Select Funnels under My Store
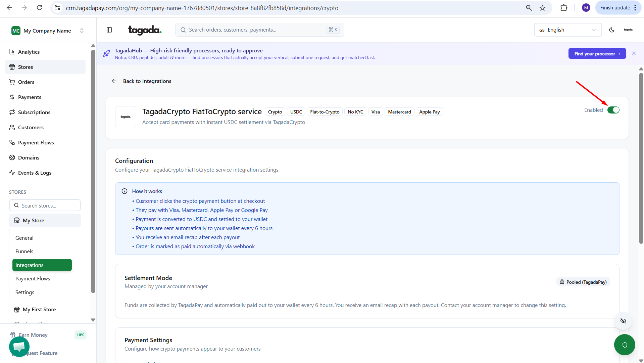644x363 pixels. pyautogui.click(x=24, y=251)
